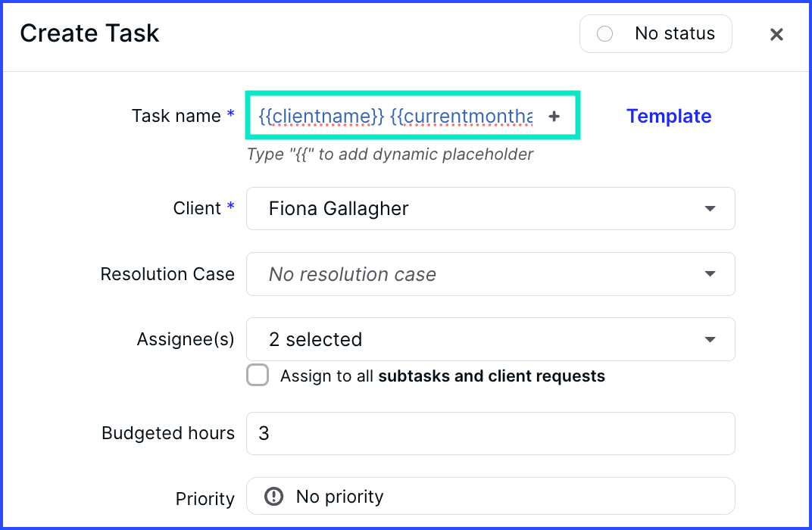Screen dimensions: 812x530
Task: Click the {{clientname}} placeholder in task name
Action: 321,117
